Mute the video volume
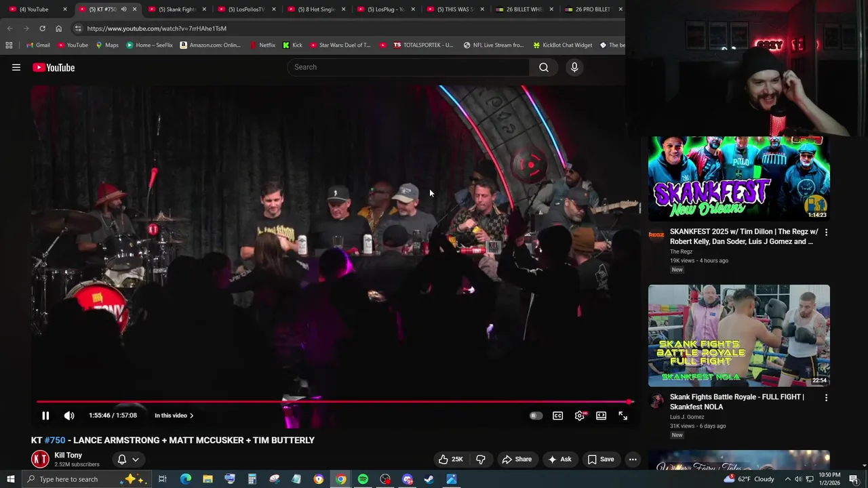This screenshot has height=488, width=868. [x=69, y=415]
